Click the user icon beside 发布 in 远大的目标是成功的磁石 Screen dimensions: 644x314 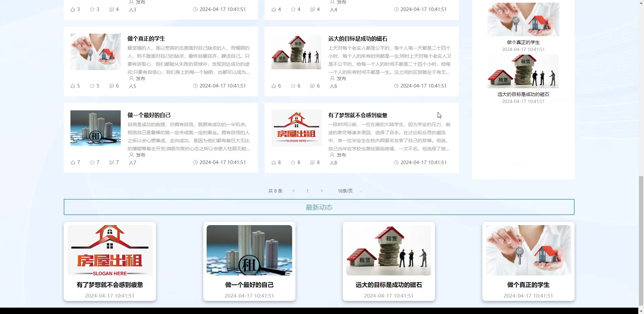tap(332, 78)
